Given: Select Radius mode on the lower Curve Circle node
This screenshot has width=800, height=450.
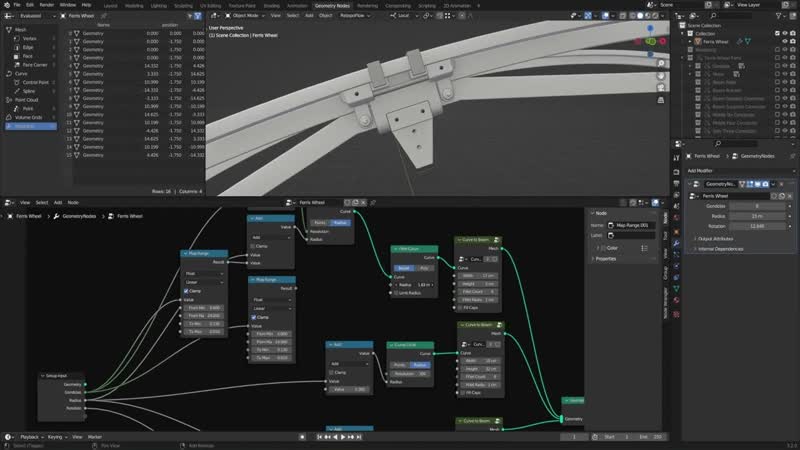Looking at the screenshot, I should [421, 365].
